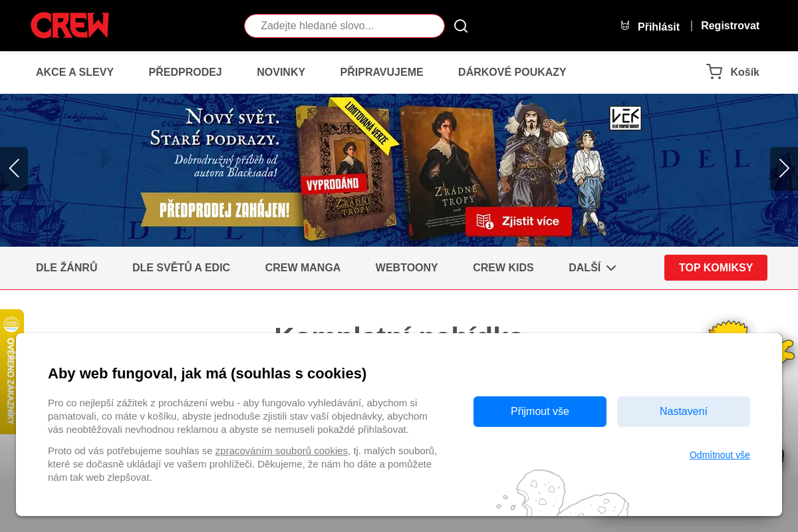Viewport: 798px width, 532px height.
Task: Go to previous banner slide arrow
Action: (x=14, y=169)
